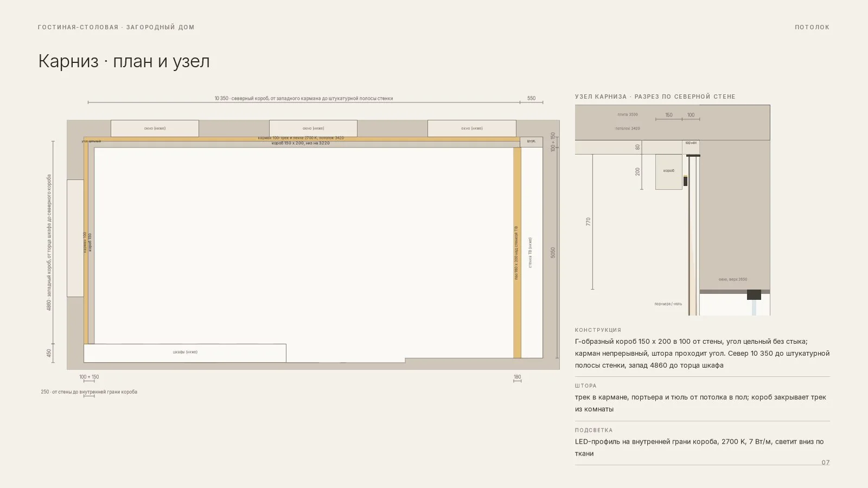
Task: Click the page number '07'
Action: tap(826, 463)
